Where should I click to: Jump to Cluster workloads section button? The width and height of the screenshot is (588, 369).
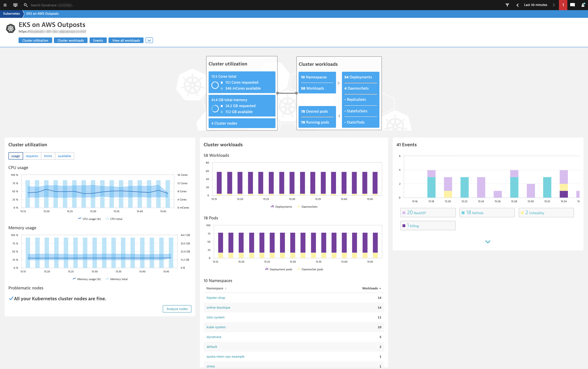[x=71, y=40]
